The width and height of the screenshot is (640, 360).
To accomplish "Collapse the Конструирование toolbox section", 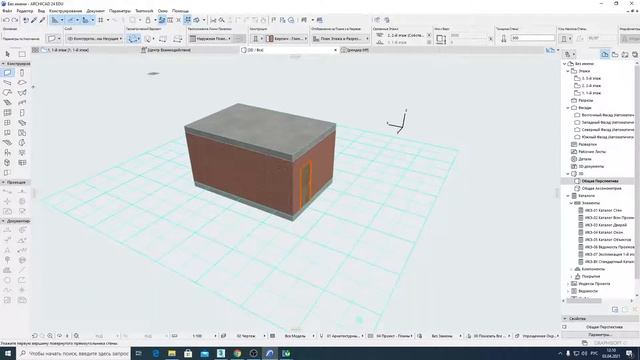I will pos(3,64).
